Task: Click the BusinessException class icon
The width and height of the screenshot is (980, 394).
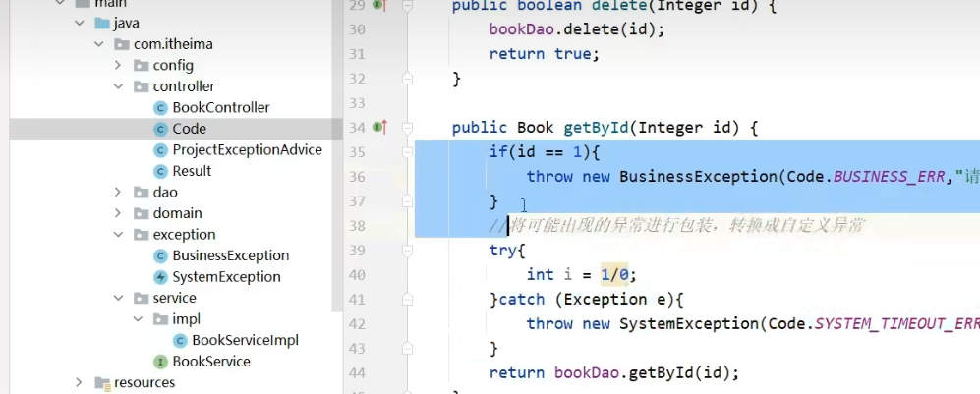Action: pos(161,256)
